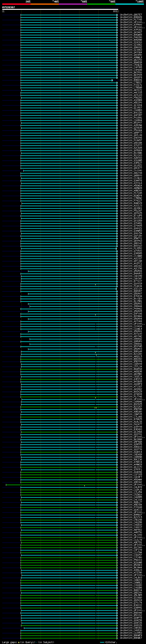This screenshot has height=644, width=146.
Task: Select the UniRef100_P14634 label
Action: click(131, 286)
